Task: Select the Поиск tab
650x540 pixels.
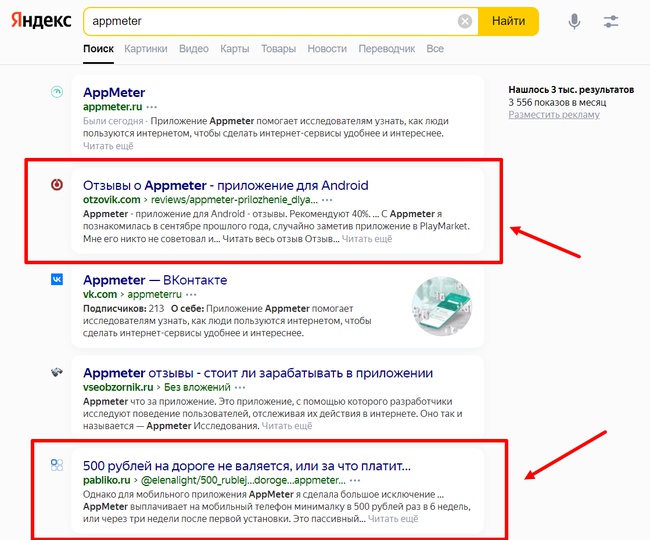Action: [x=98, y=49]
